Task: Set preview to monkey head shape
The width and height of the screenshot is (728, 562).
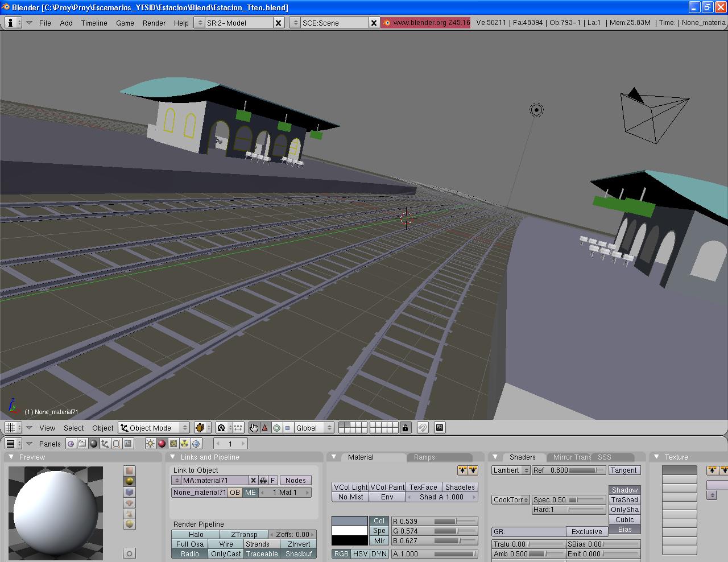Action: point(130,503)
